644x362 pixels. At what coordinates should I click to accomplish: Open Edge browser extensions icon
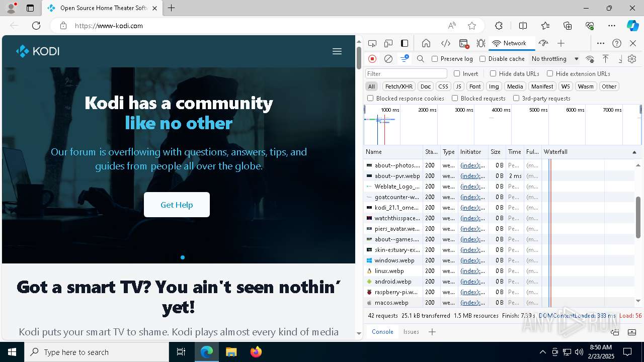coord(499,26)
